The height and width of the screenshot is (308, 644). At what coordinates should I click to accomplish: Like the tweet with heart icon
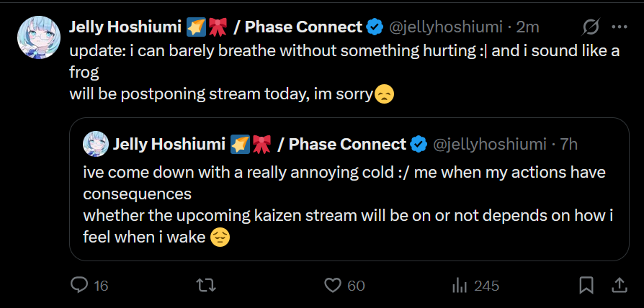tap(332, 286)
